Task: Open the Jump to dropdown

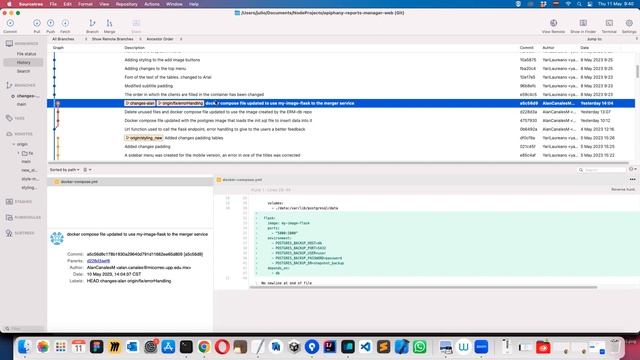Action: 612,39
